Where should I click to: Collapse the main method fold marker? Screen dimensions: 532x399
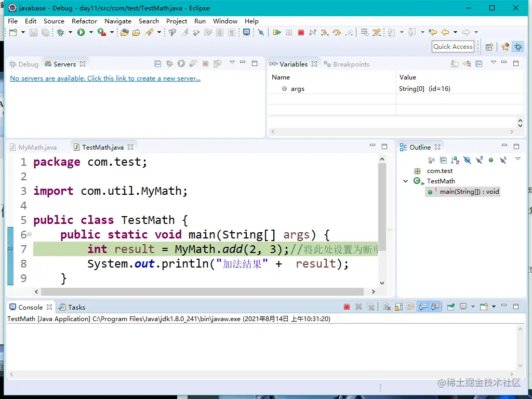coord(29,234)
